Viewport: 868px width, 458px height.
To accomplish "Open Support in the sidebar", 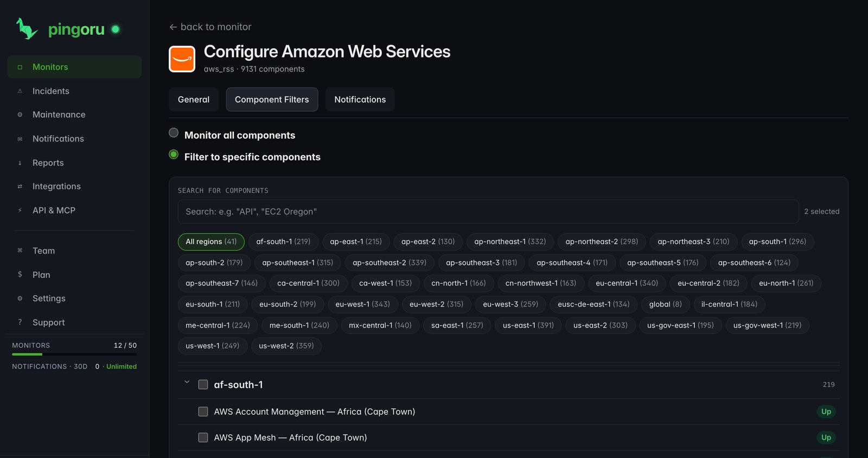I will (x=74, y=322).
